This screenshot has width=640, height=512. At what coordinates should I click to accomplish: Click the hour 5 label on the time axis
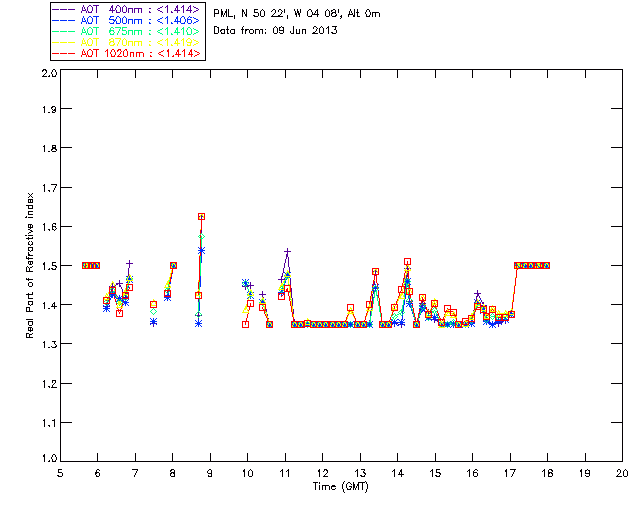coord(60,473)
